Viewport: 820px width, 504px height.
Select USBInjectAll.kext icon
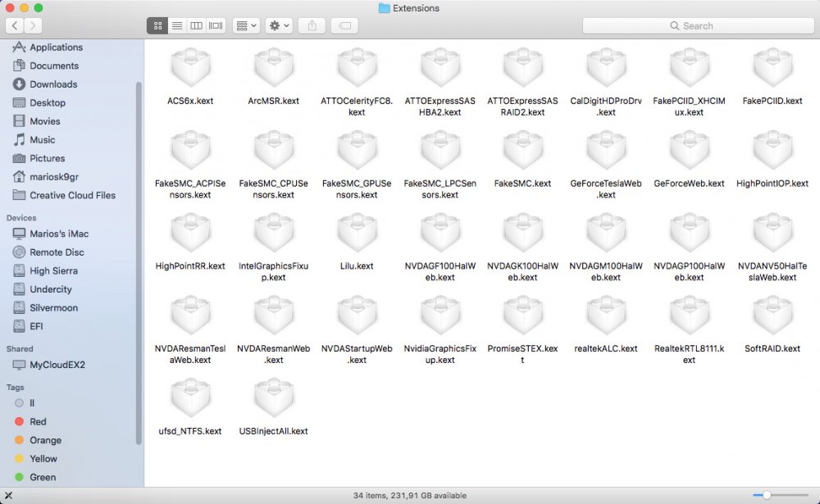[x=274, y=398]
